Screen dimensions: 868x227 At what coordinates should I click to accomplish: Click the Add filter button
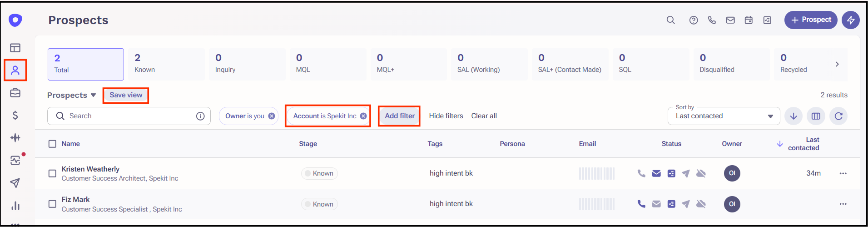(x=400, y=116)
